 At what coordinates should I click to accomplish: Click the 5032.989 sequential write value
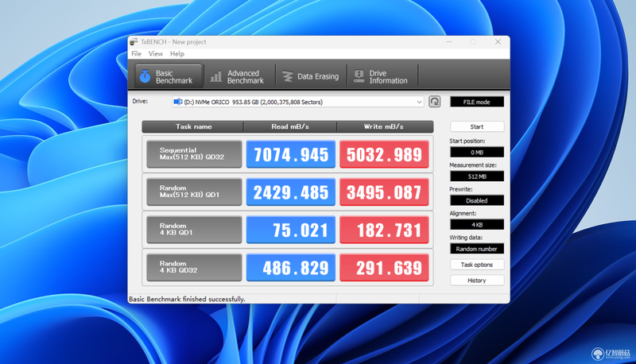click(x=384, y=154)
